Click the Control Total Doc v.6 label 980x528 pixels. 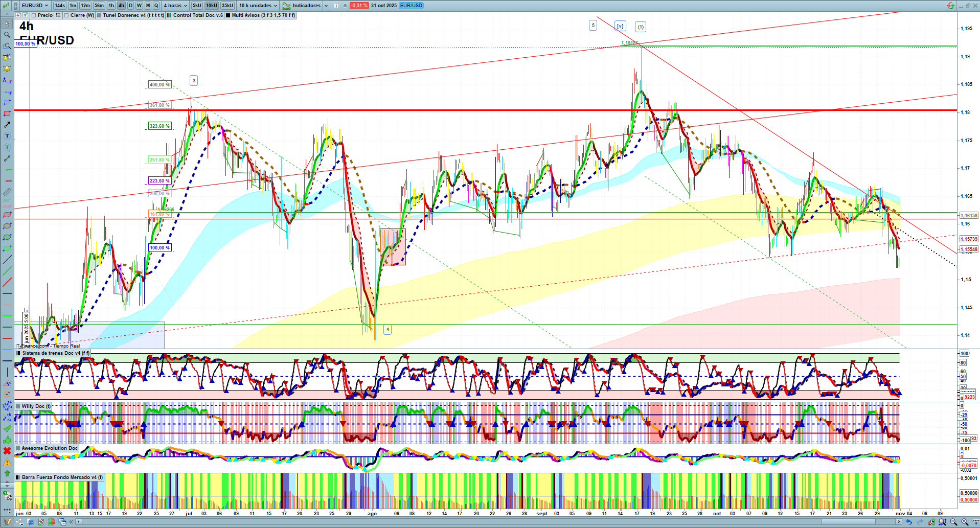coord(198,15)
